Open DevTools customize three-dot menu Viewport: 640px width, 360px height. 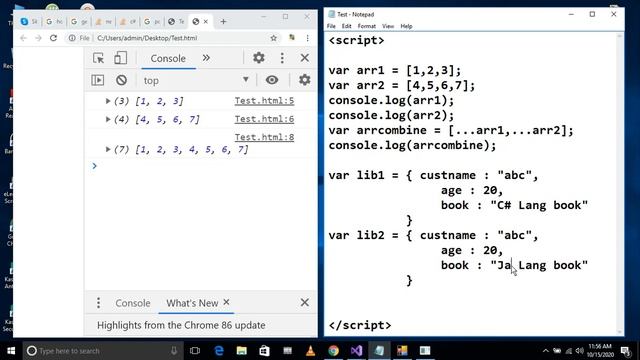(282, 58)
